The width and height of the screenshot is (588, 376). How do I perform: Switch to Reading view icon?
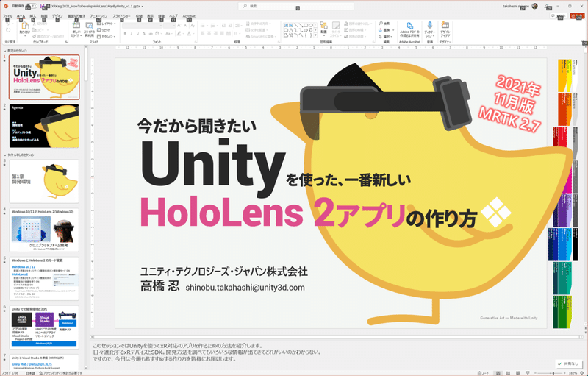click(518, 373)
